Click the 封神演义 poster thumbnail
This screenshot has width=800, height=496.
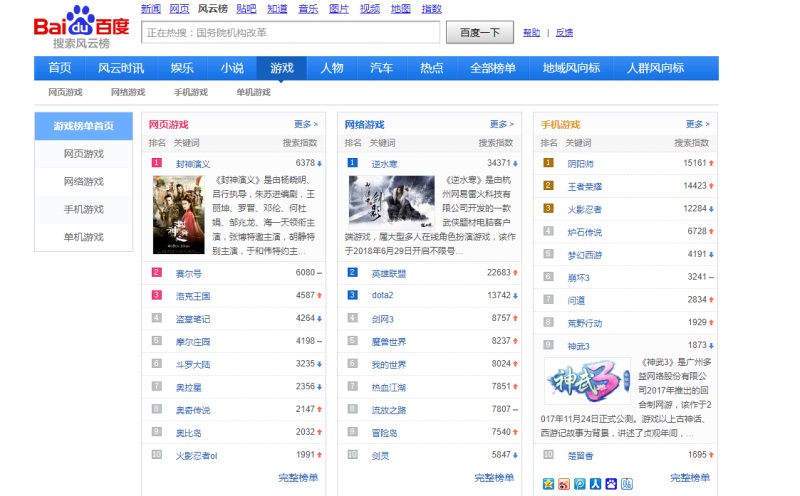177,214
